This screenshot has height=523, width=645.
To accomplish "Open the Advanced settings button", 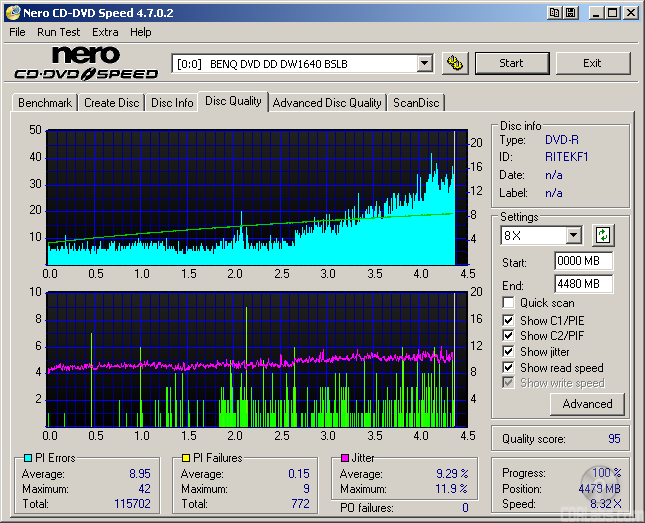I will coord(587,404).
